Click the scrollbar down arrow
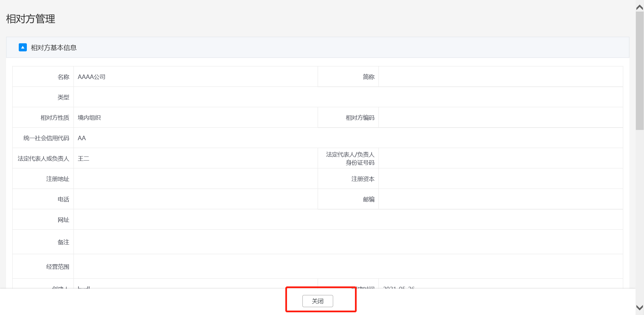The width and height of the screenshot is (644, 315). click(640, 308)
